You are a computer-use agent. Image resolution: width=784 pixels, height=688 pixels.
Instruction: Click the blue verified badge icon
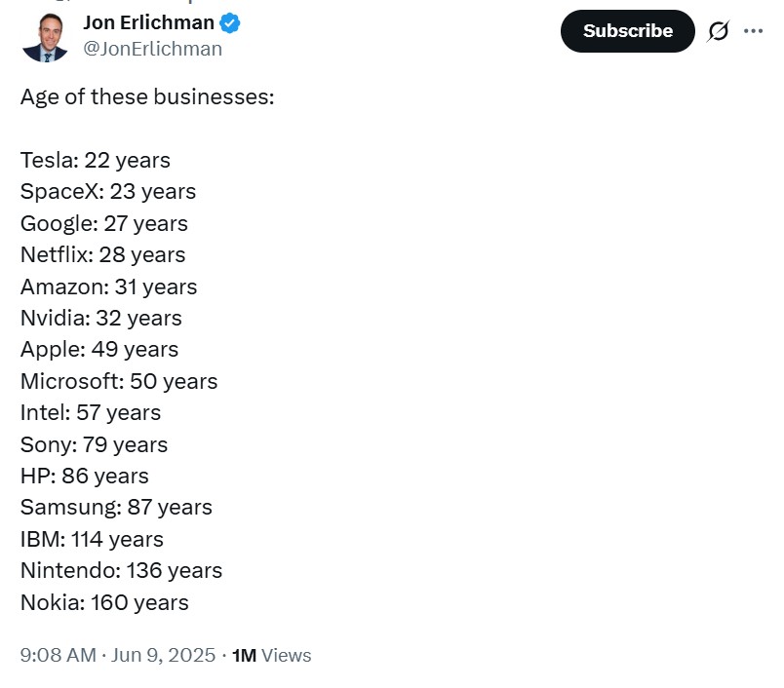[230, 23]
